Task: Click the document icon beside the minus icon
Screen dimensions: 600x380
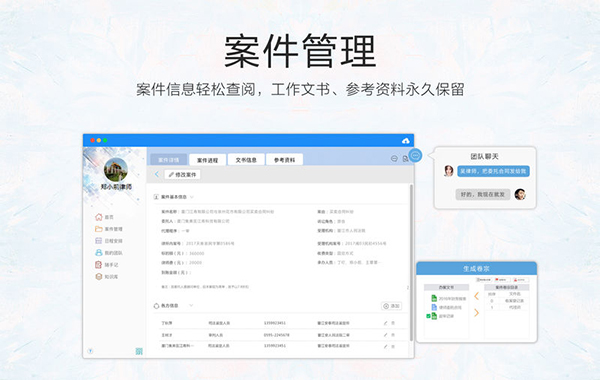Action: tap(405, 158)
